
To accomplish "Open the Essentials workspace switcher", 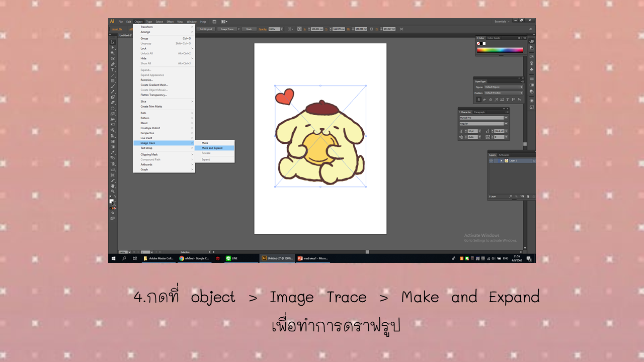I will point(502,22).
